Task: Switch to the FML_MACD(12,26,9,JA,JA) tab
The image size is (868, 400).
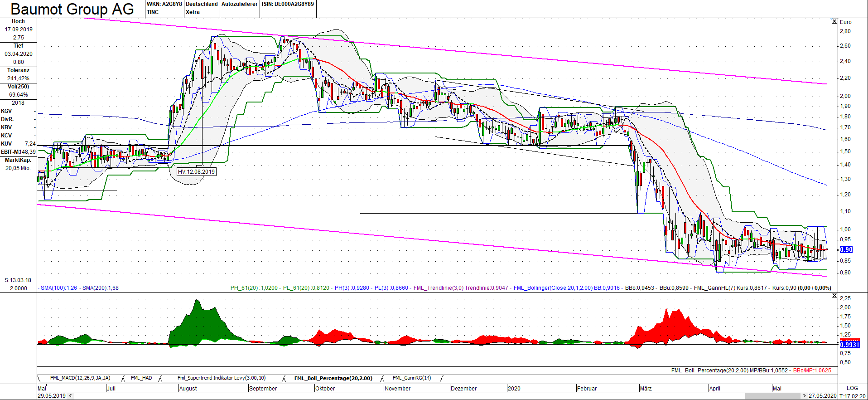Action: (x=80, y=378)
